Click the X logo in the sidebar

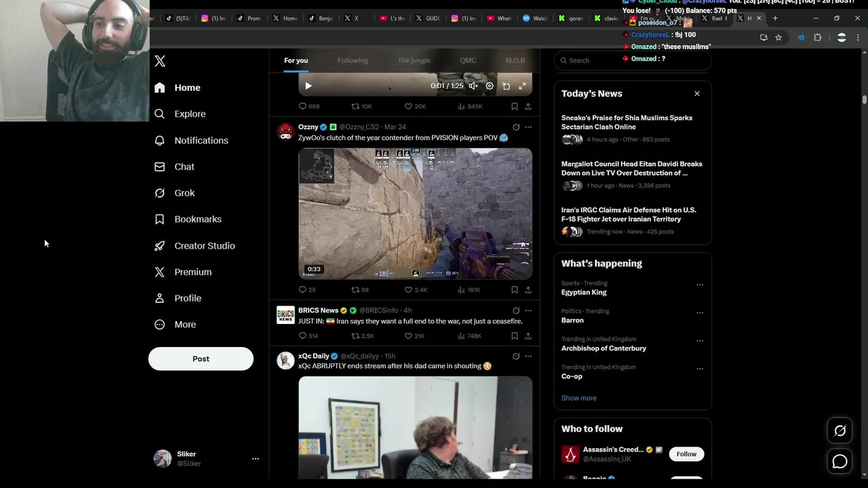tap(160, 61)
